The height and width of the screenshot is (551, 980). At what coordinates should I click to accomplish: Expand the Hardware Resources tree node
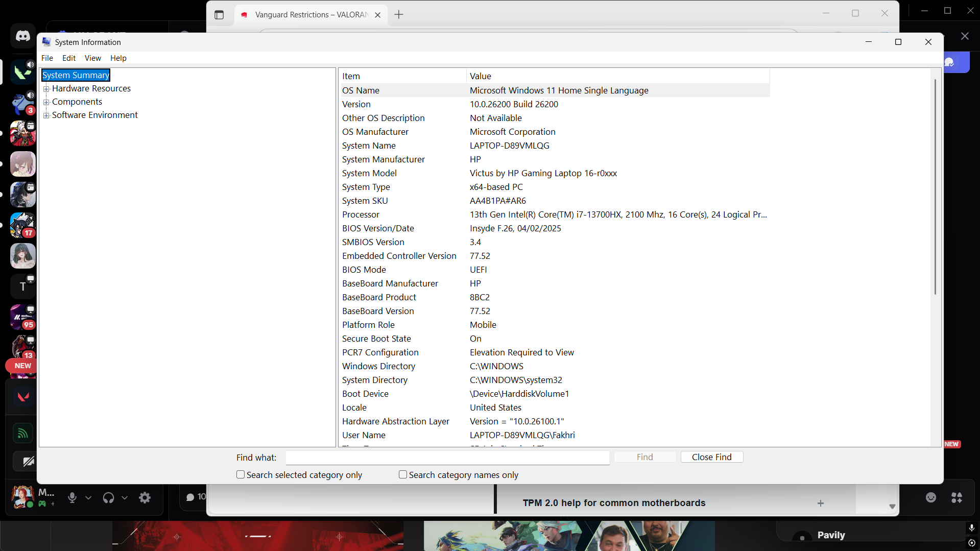click(46, 89)
